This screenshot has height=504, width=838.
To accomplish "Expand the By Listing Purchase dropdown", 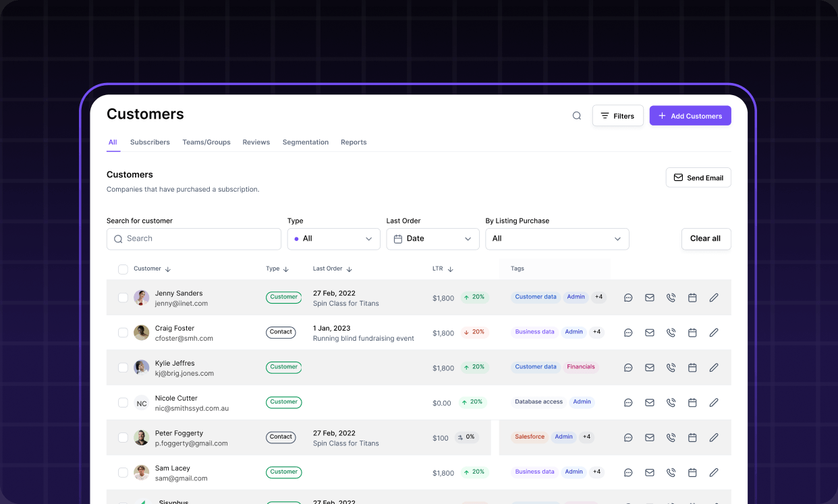I will pyautogui.click(x=557, y=239).
